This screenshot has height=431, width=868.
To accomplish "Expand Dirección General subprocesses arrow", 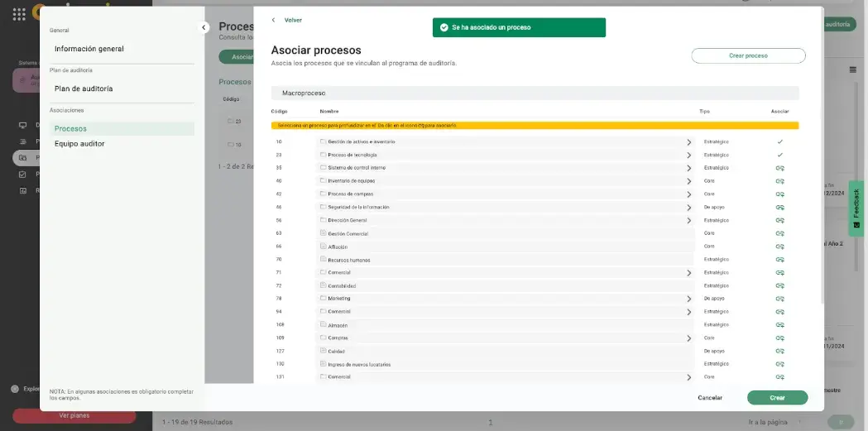I will point(688,221).
